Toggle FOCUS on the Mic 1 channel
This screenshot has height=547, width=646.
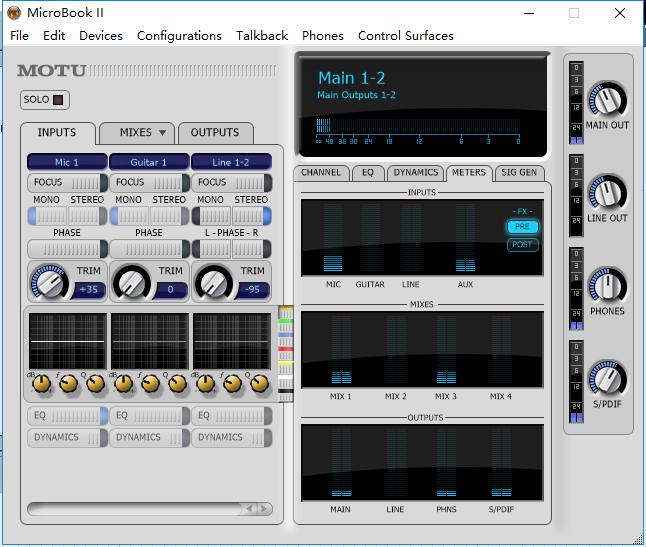tap(66, 183)
